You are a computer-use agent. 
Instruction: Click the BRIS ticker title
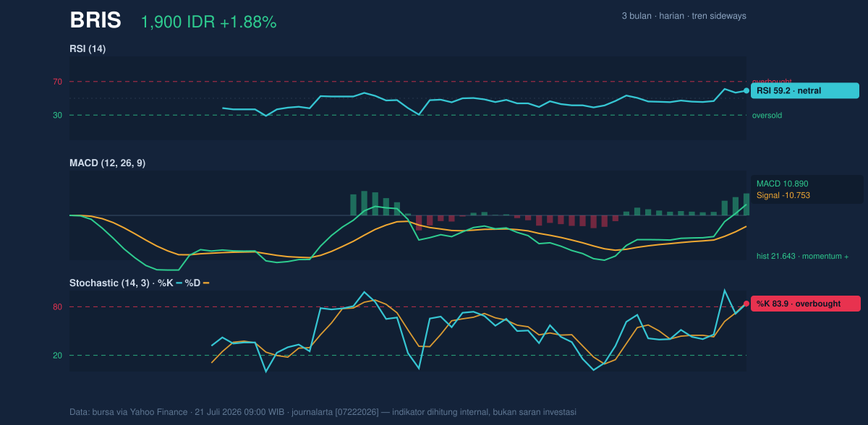pyautogui.click(x=95, y=21)
